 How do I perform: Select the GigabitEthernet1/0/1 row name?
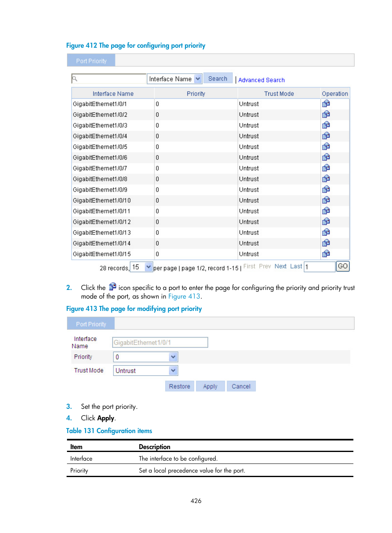click(100, 104)
